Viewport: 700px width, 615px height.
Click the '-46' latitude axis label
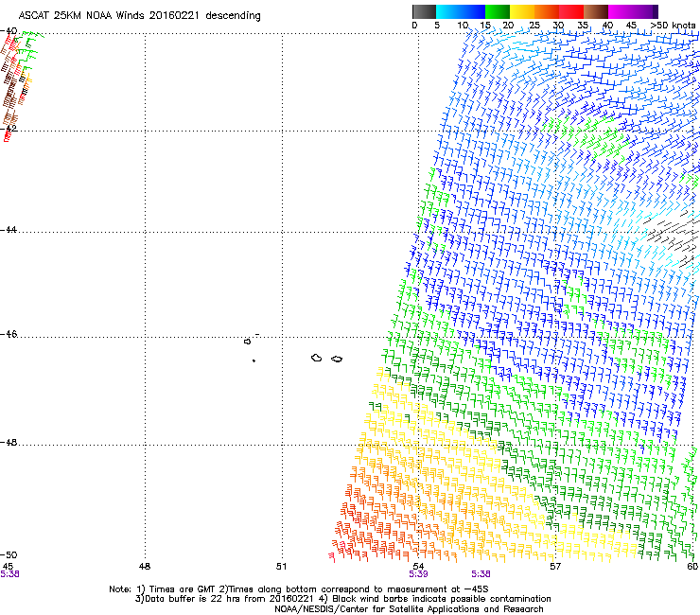(x=9, y=335)
